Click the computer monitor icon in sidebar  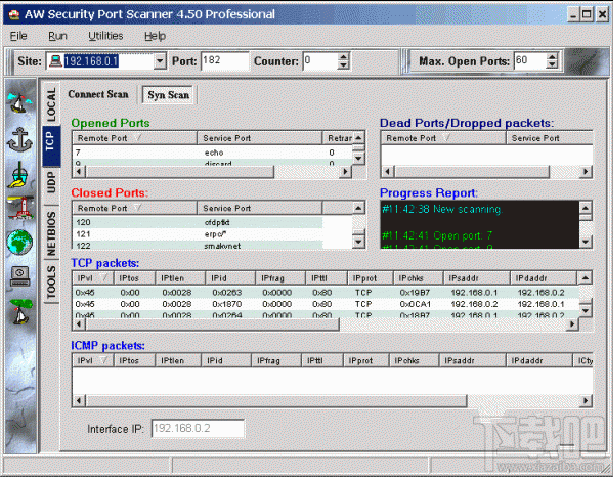click(18, 277)
